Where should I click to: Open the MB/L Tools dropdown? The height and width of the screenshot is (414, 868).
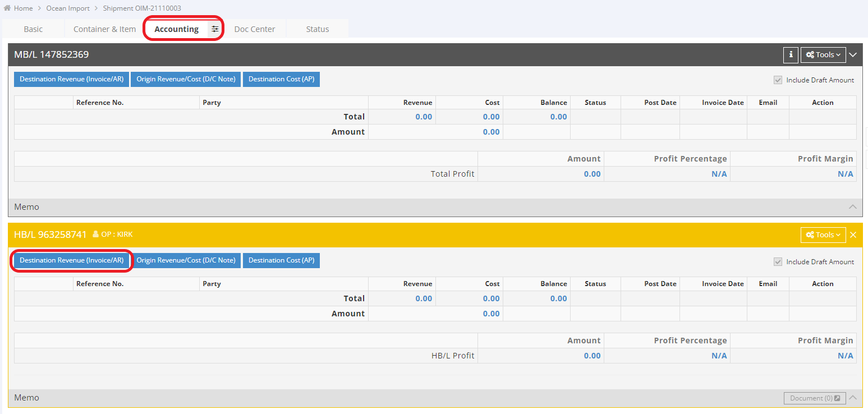tap(823, 54)
